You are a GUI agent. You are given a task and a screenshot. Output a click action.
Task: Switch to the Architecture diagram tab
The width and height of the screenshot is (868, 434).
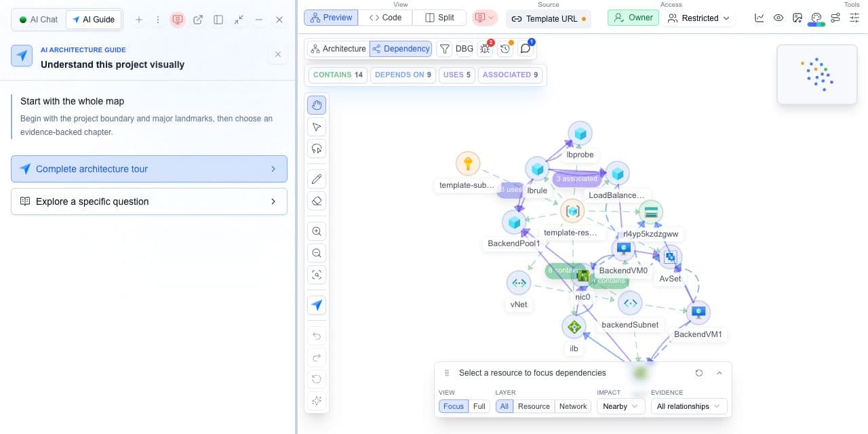tap(338, 49)
